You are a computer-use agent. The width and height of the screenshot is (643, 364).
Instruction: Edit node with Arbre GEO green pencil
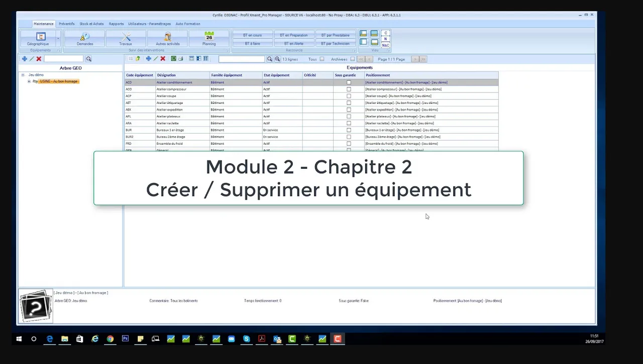click(32, 59)
